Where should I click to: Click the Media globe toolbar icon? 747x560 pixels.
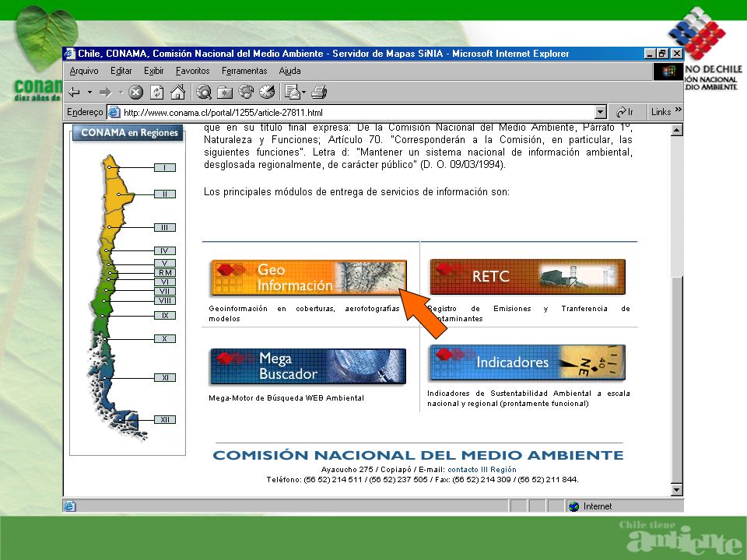246,92
